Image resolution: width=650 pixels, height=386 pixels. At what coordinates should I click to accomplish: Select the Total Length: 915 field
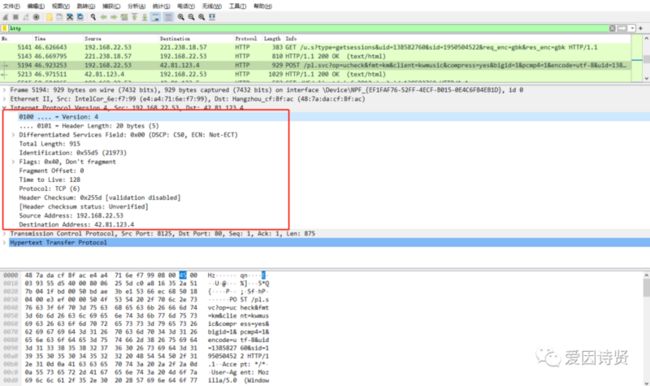[50, 144]
